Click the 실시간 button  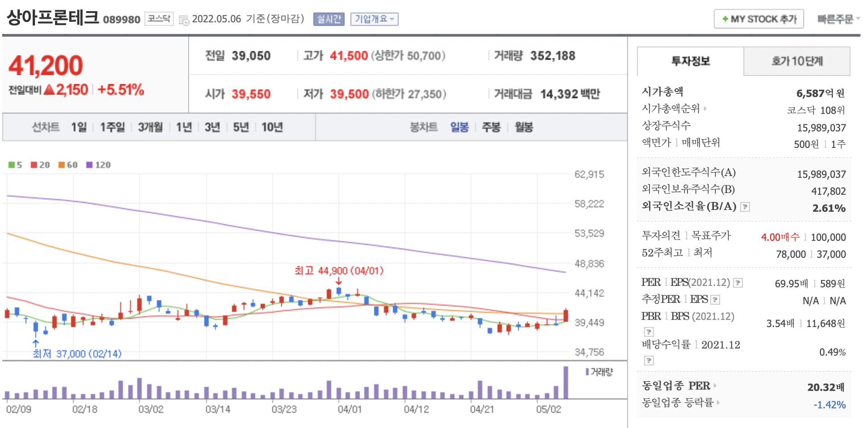coord(329,19)
